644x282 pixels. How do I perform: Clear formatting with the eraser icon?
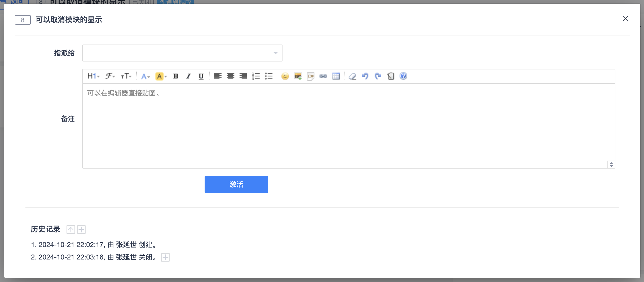352,76
